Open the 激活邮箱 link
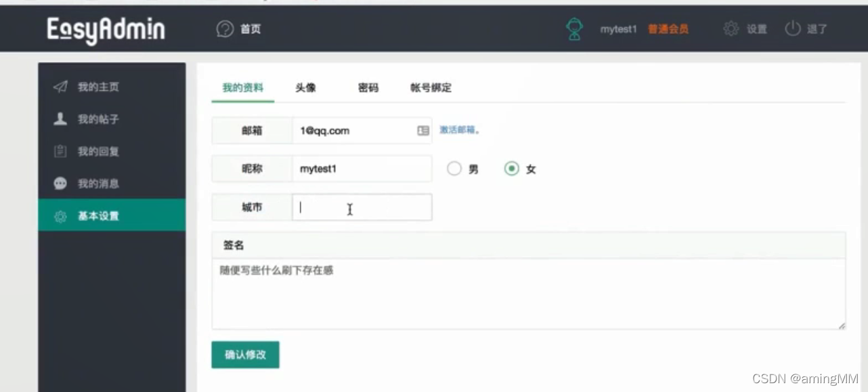The image size is (868, 392). point(459,131)
